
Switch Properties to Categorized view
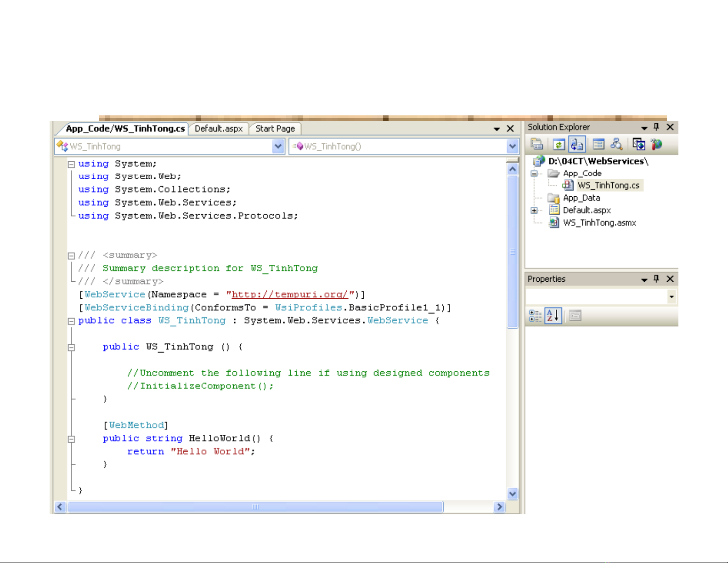[535, 316]
